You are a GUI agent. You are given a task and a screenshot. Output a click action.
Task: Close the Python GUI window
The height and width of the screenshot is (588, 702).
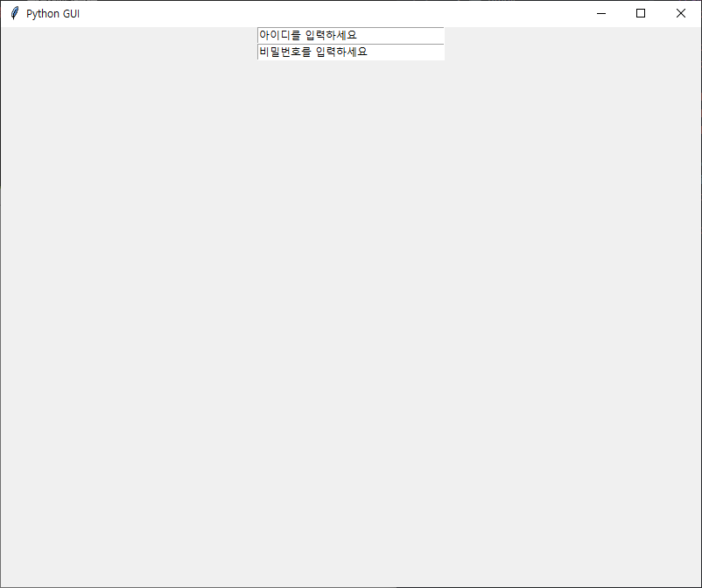680,13
